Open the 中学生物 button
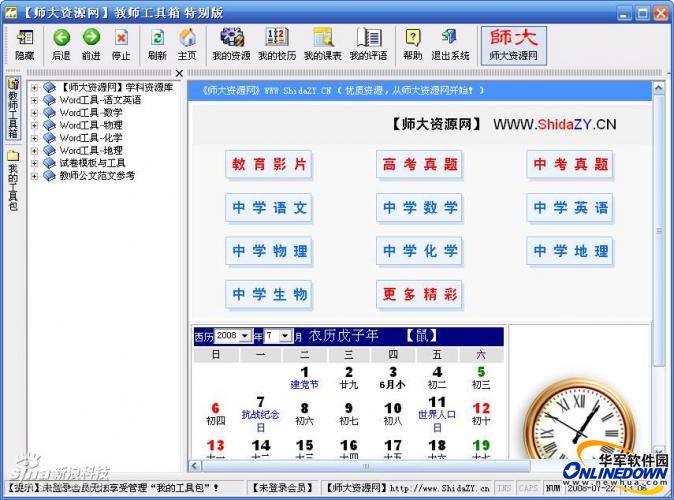 coord(269,294)
